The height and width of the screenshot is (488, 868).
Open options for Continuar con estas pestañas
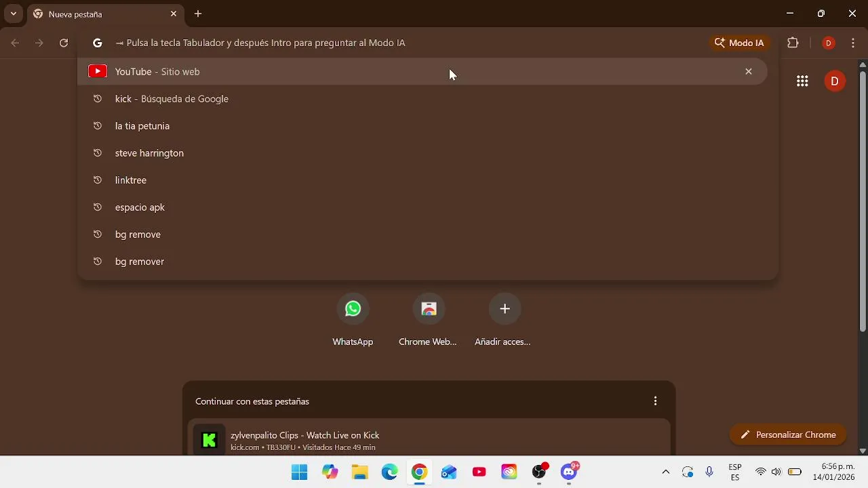(655, 401)
